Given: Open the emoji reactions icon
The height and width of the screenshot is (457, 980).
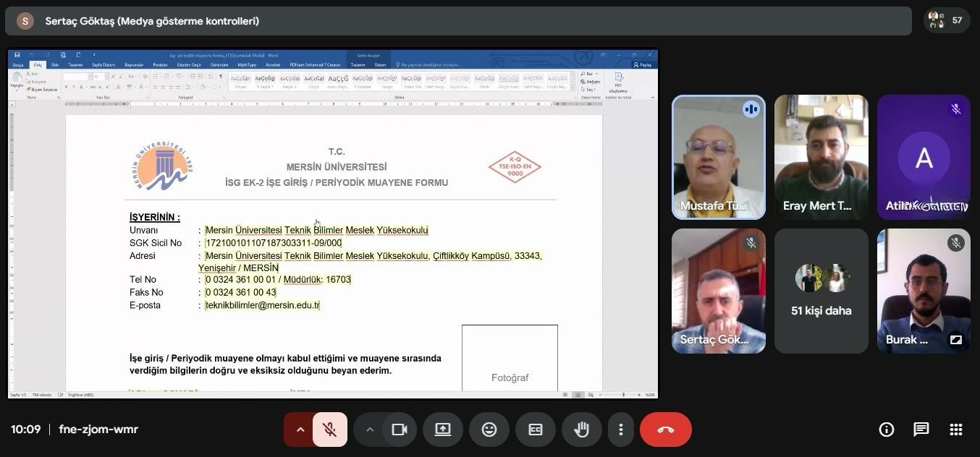Looking at the screenshot, I should click(489, 430).
